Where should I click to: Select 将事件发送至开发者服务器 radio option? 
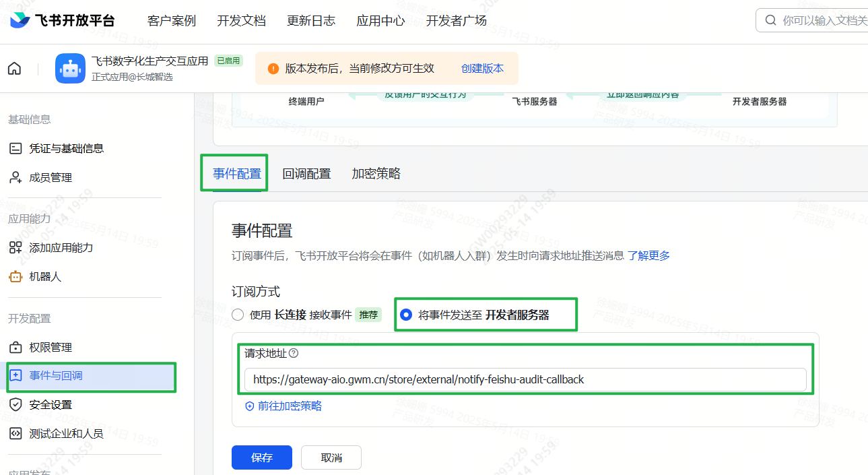tap(406, 315)
